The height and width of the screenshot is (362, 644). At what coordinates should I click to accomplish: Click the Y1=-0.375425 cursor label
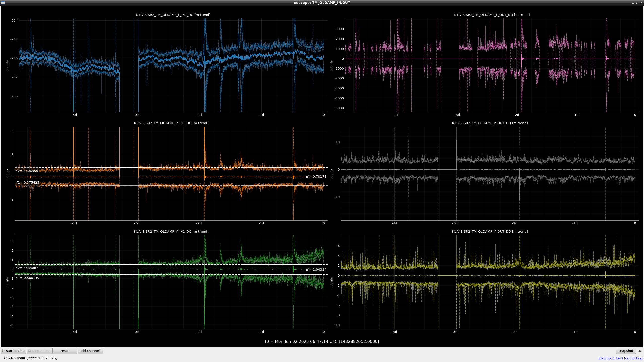coord(27,182)
